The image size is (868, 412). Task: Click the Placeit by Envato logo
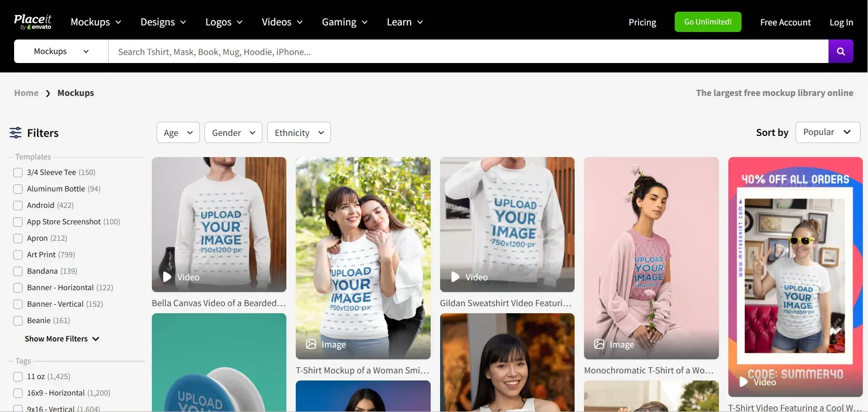click(32, 22)
